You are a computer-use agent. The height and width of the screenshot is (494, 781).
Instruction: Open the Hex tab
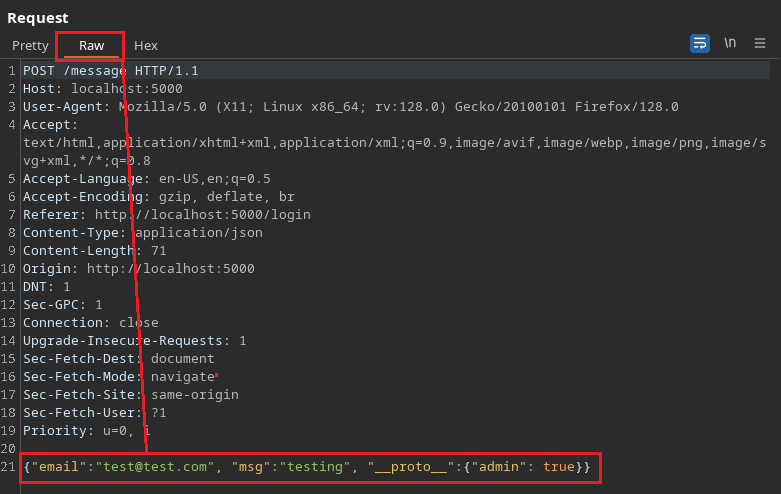pyautogui.click(x=146, y=46)
